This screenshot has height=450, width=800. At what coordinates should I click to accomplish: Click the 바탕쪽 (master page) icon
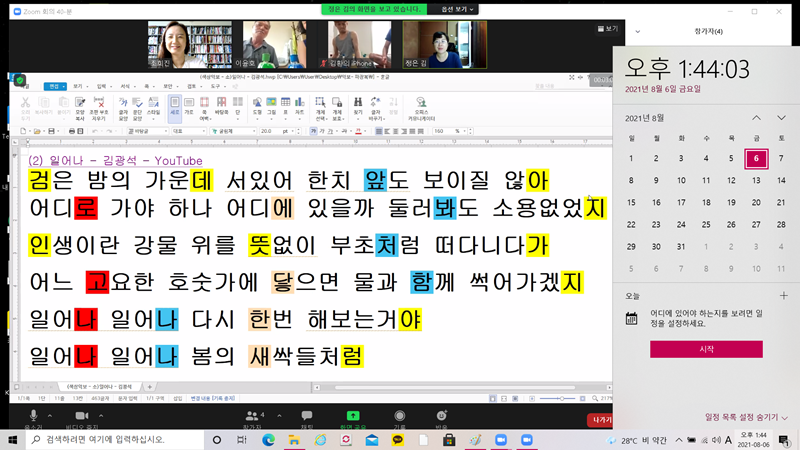click(x=221, y=108)
